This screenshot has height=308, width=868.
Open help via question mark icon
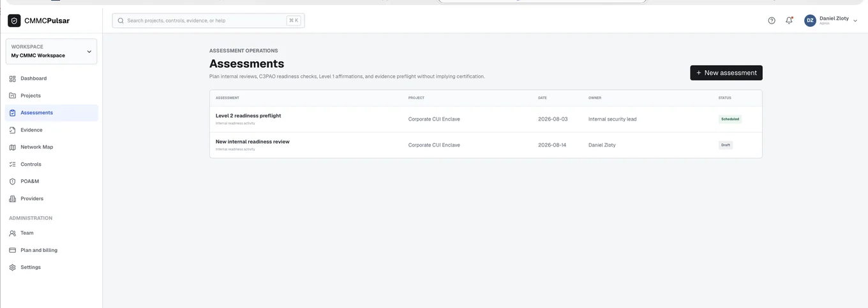coord(772,20)
